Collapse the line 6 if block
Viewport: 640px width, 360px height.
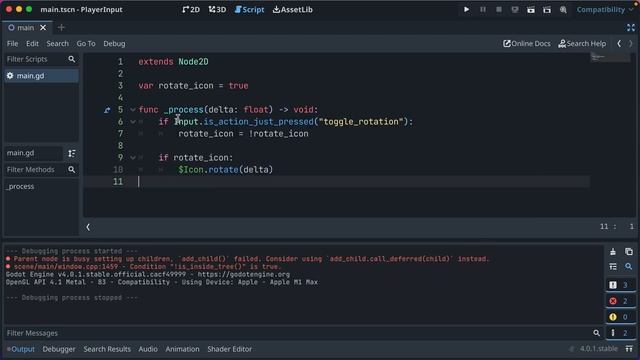(133, 122)
